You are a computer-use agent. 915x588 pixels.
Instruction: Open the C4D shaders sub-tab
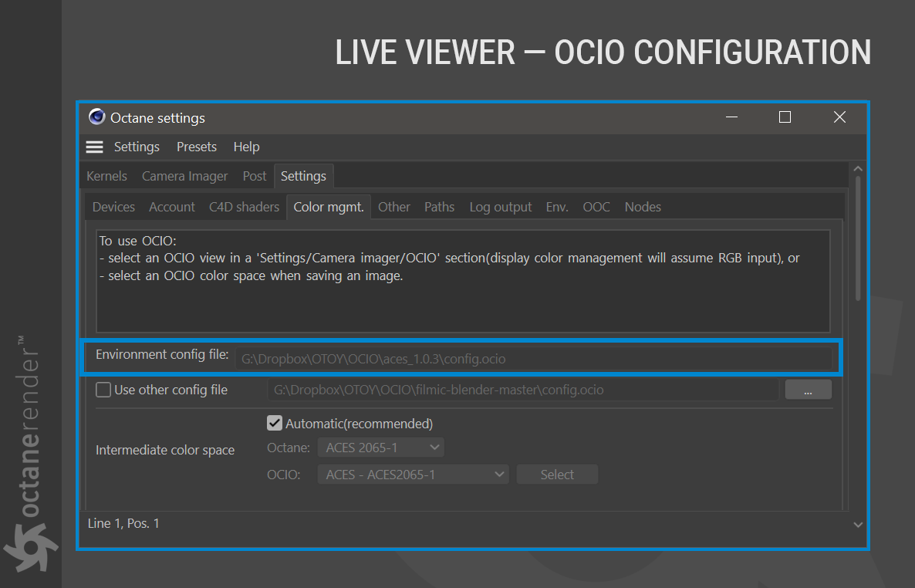[x=244, y=208]
